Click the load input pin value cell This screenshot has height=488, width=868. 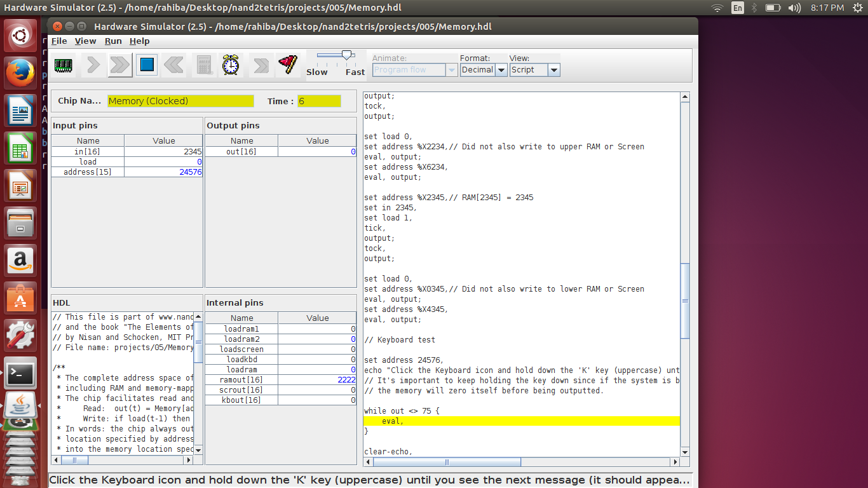tap(164, 162)
